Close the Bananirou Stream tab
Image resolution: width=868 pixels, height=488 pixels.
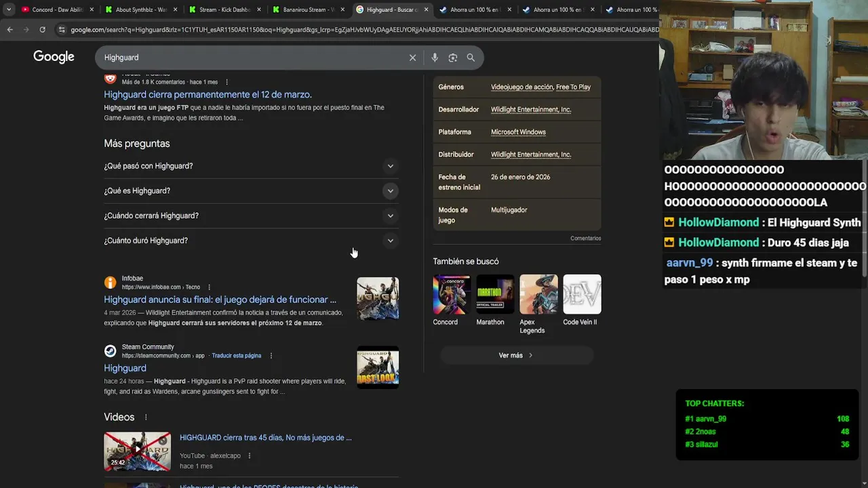(342, 9)
